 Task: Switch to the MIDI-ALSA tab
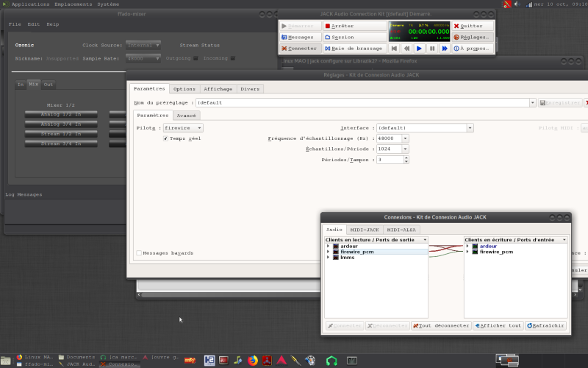[x=401, y=230]
